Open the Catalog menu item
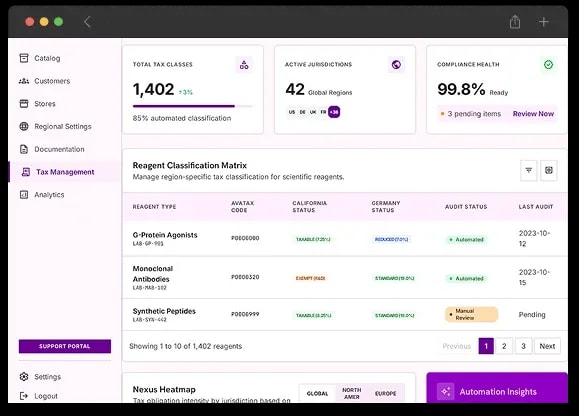This screenshot has width=579, height=416. pos(47,58)
